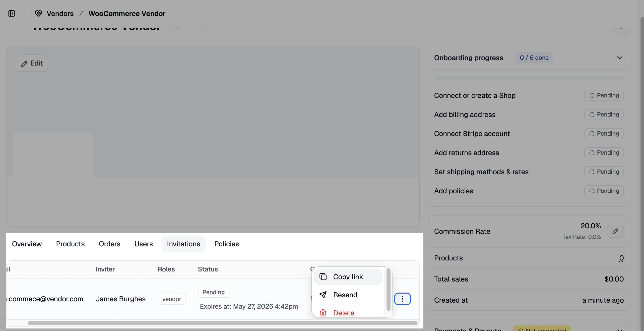
Task: Toggle the sidebar panel icon
Action: (x=12, y=14)
